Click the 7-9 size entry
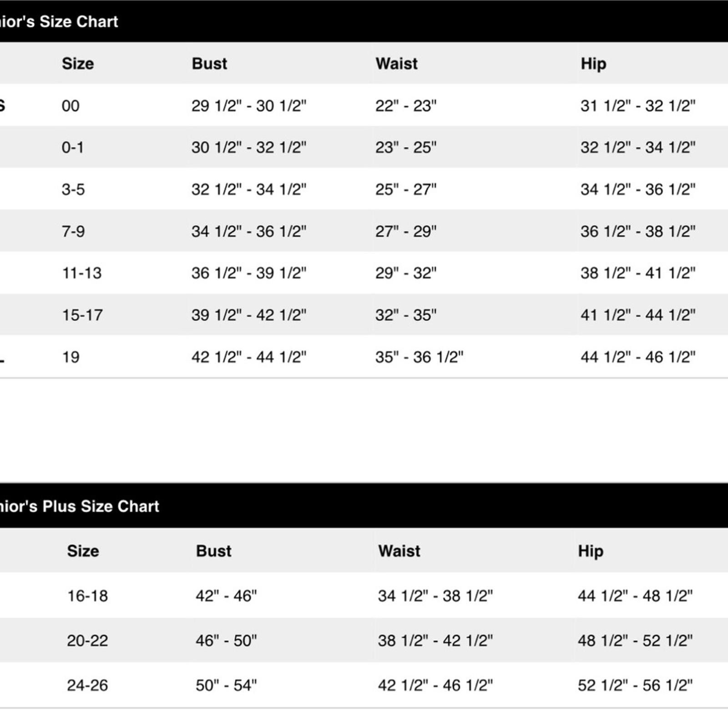 pos(73,231)
